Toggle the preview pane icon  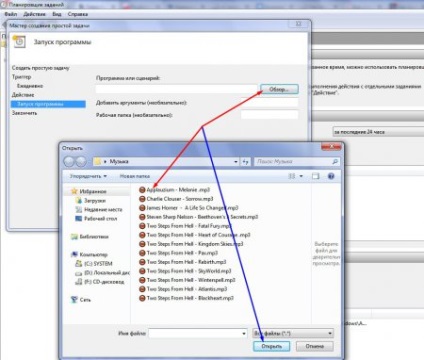coord(315,176)
